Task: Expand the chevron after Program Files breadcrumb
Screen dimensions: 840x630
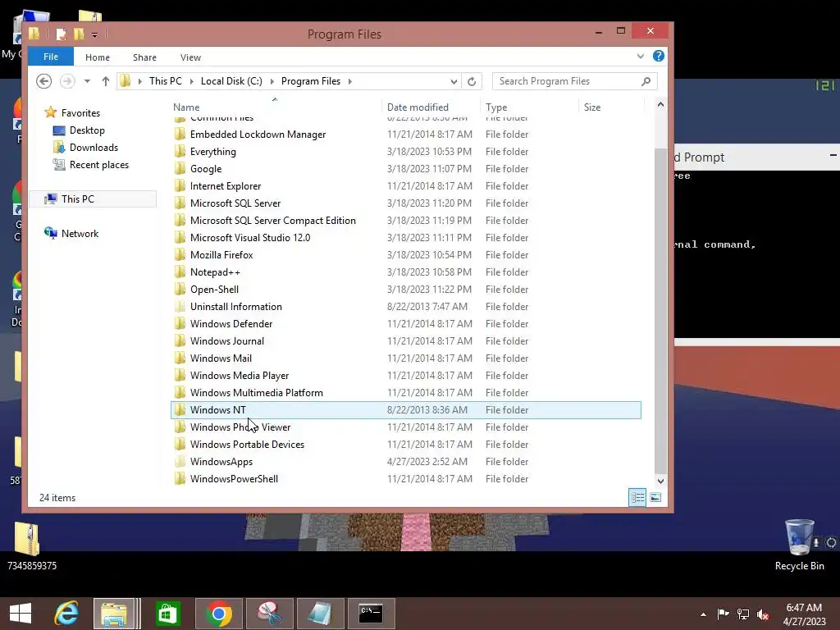Action: (x=350, y=81)
